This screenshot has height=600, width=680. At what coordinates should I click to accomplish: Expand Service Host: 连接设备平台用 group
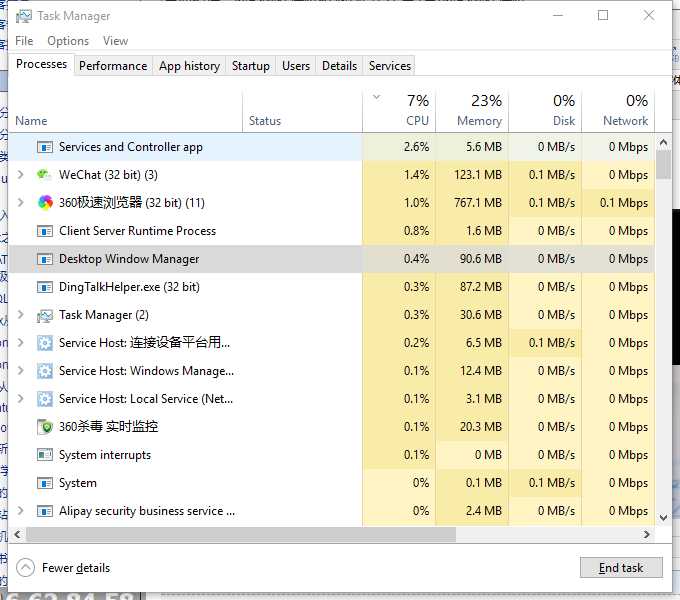(x=20, y=343)
